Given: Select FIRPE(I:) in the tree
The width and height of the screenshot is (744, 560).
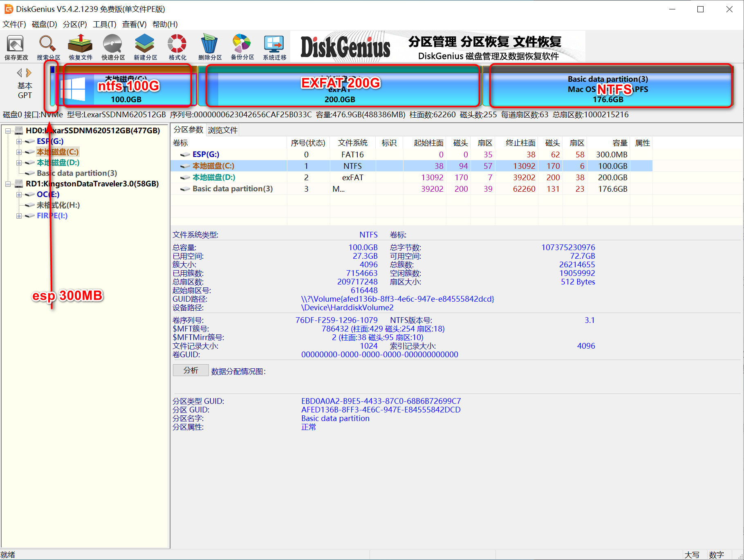Looking at the screenshot, I should 52,216.
